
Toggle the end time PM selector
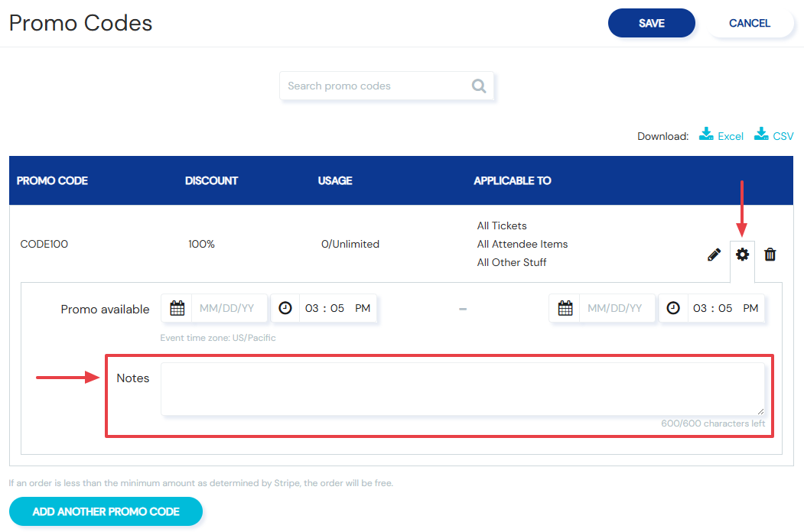click(x=750, y=308)
